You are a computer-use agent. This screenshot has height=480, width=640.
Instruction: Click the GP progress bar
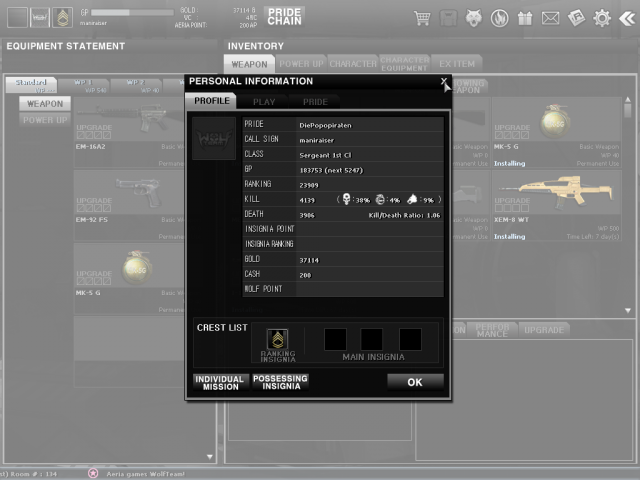(x=132, y=10)
